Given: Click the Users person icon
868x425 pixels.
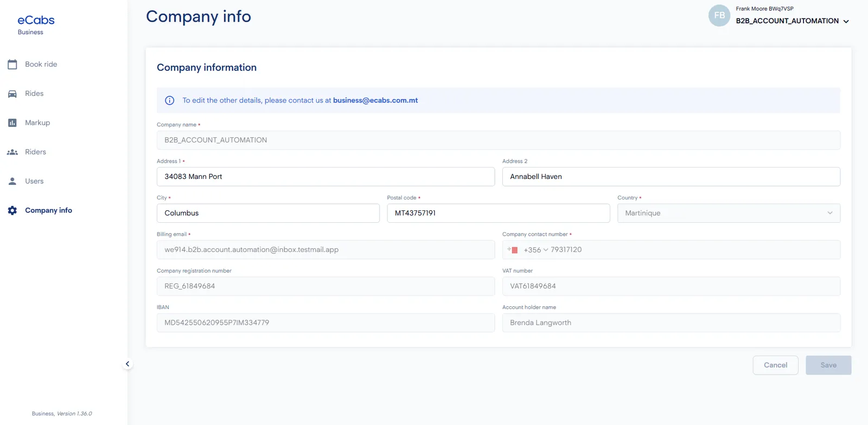Looking at the screenshot, I should coord(12,182).
